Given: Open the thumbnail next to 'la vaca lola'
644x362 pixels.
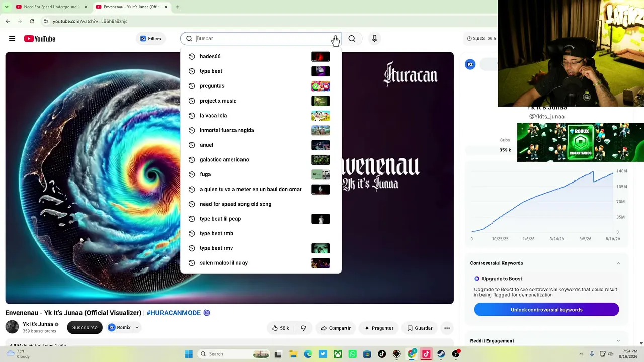Looking at the screenshot, I should [x=320, y=116].
